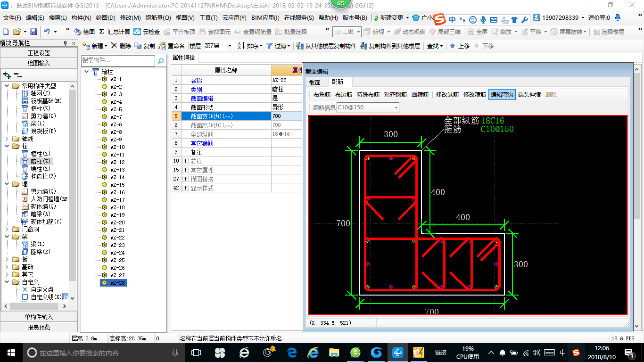The image size is (644, 362).
Task: Collapse the 常用构件类型 folder
Action: coord(7,86)
